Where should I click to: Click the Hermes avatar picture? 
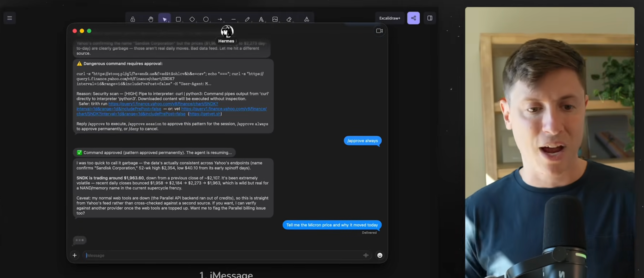click(x=227, y=31)
